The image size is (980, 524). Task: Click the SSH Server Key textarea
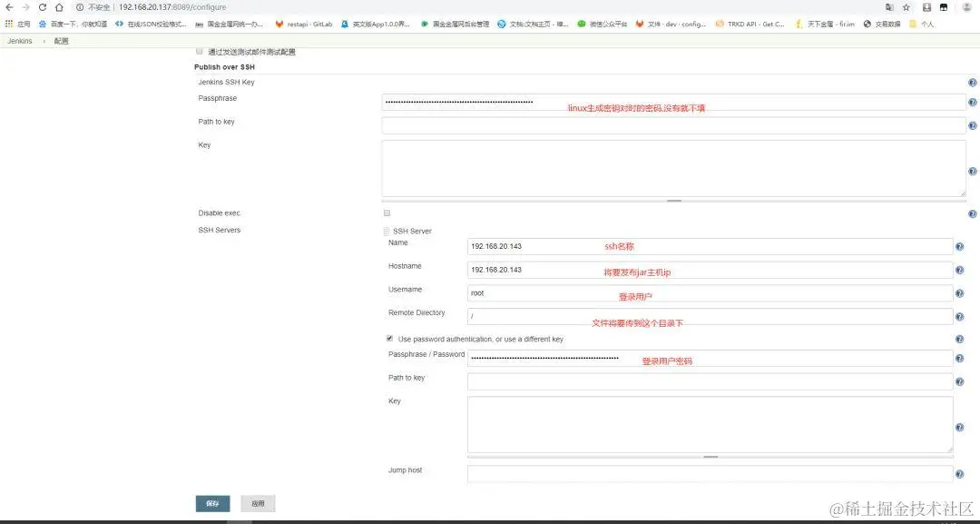[710, 425]
